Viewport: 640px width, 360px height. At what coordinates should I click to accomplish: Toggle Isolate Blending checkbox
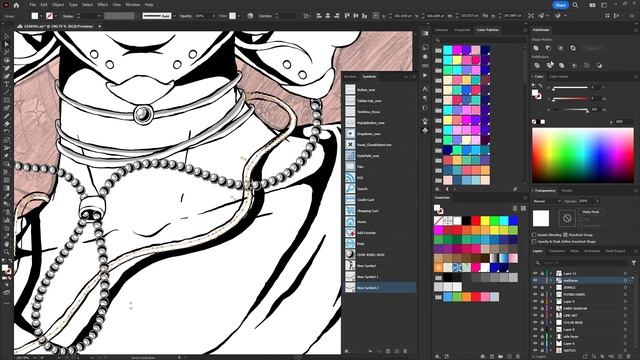tap(534, 235)
